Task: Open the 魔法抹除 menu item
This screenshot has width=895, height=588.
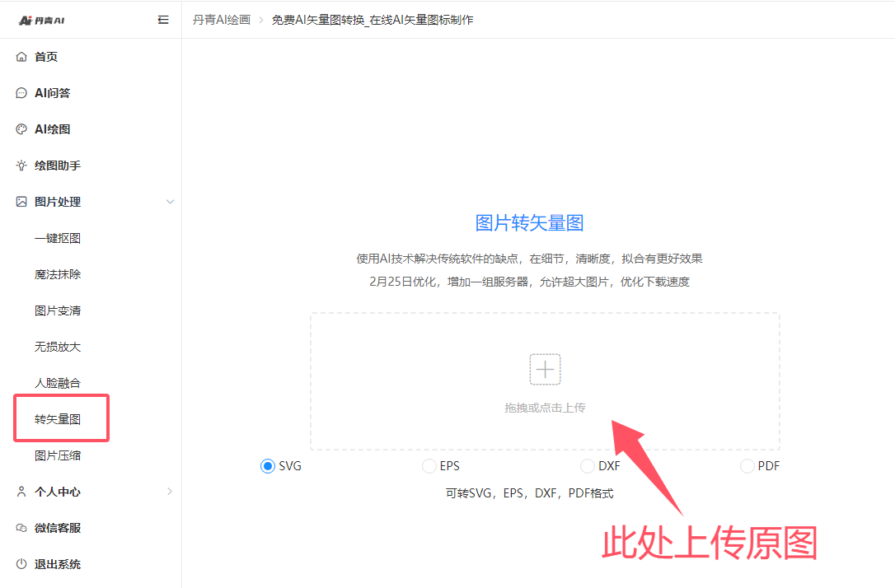Action: (58, 274)
